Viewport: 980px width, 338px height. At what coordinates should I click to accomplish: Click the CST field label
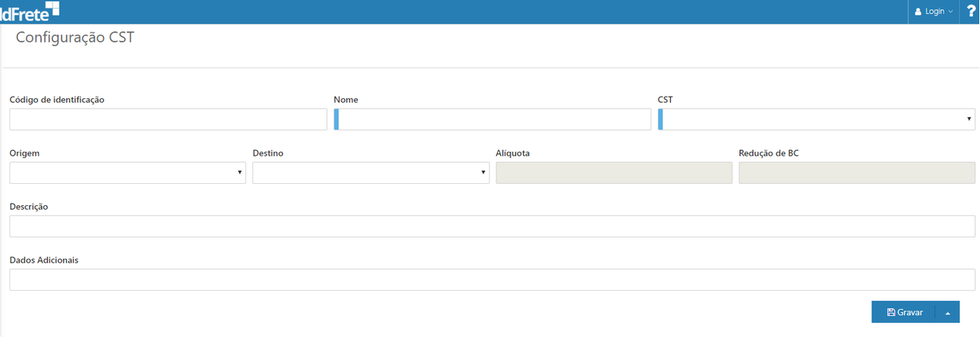point(665,100)
